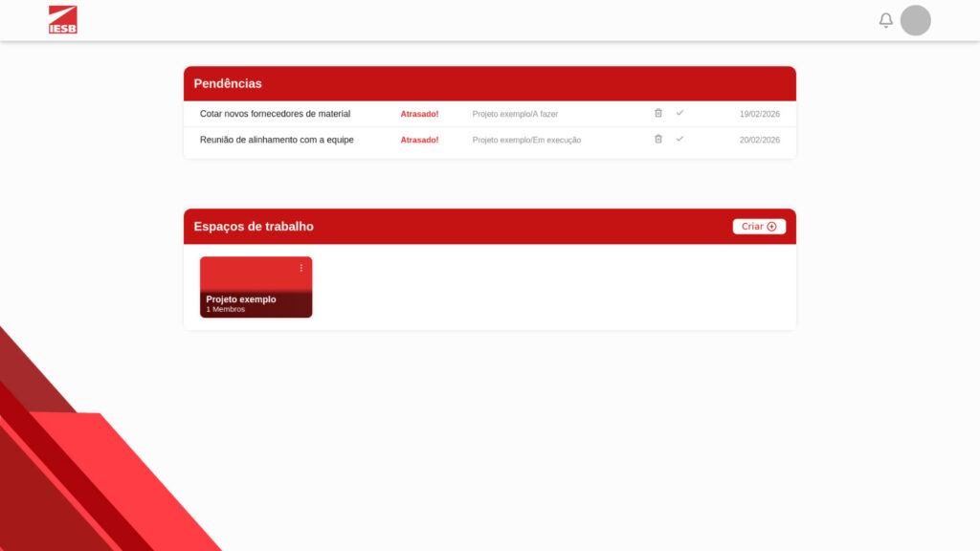Open the user profile avatar
980x551 pixels.
[915, 20]
